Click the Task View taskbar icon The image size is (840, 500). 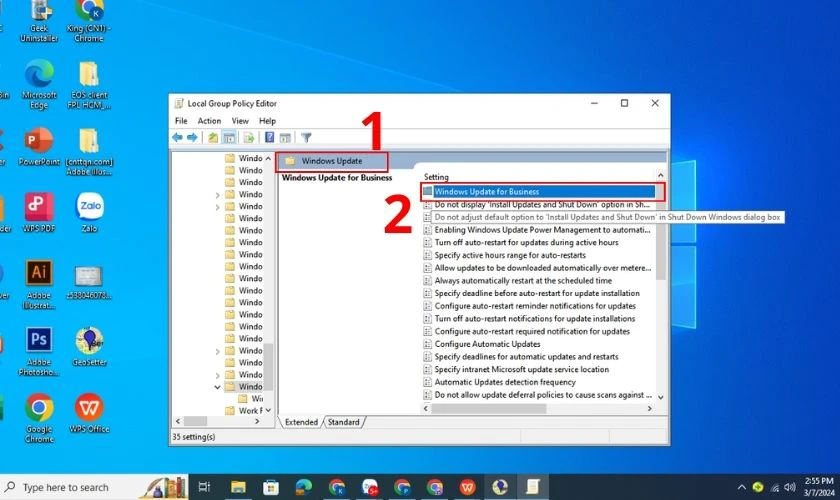coord(204,487)
